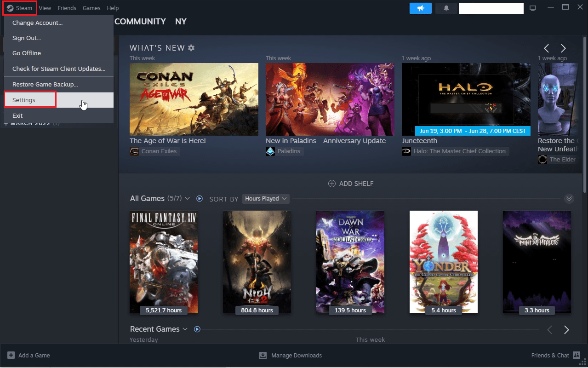
Task: Select Go Offline menu entry
Action: coord(59,53)
